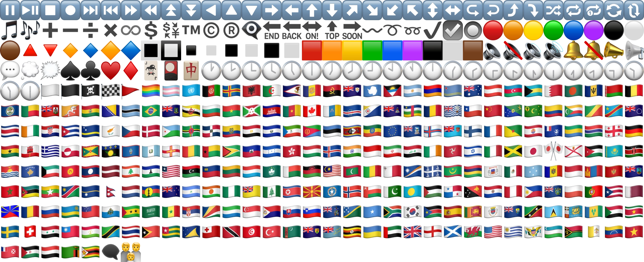Select the rainbow pride flag
Image resolution: width=644 pixels, height=262 pixels.
(x=151, y=91)
